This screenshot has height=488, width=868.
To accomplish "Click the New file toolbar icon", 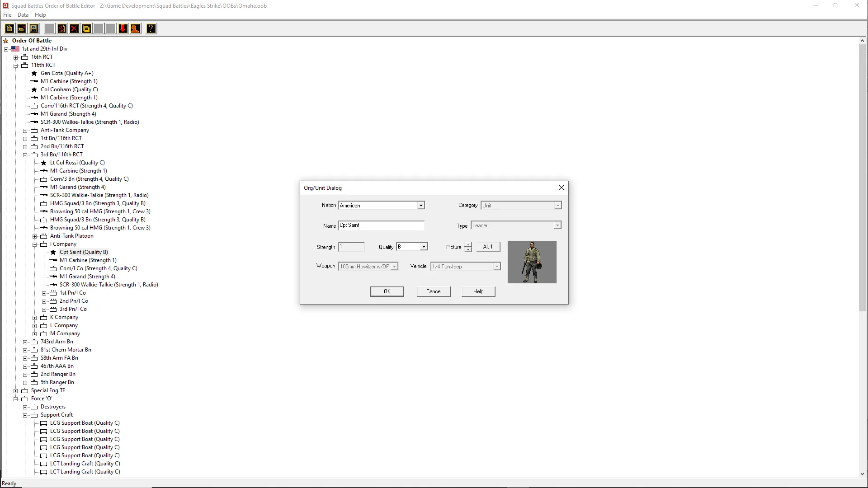I will (9, 28).
